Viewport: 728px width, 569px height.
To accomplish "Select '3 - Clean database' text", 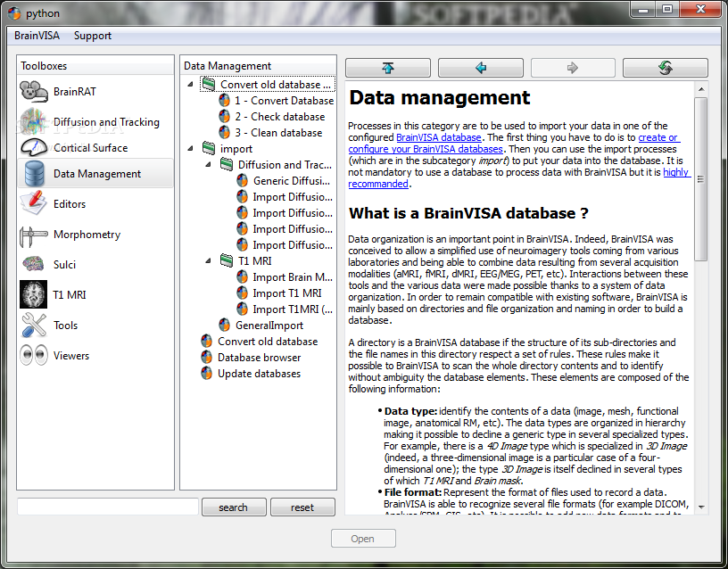I will 278,132.
